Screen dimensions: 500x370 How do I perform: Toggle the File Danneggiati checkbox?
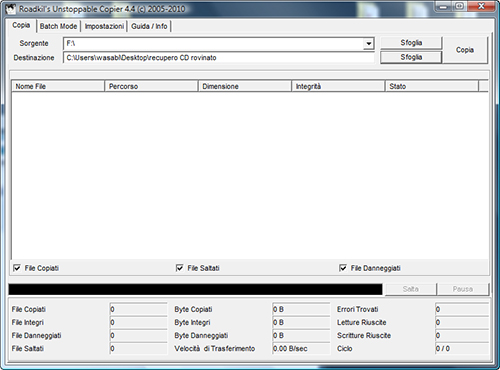coord(343,268)
